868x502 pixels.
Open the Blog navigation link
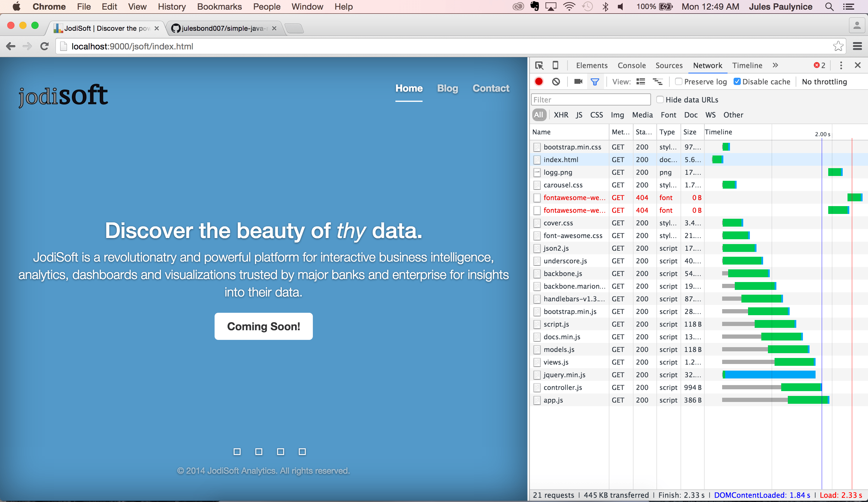coord(448,89)
